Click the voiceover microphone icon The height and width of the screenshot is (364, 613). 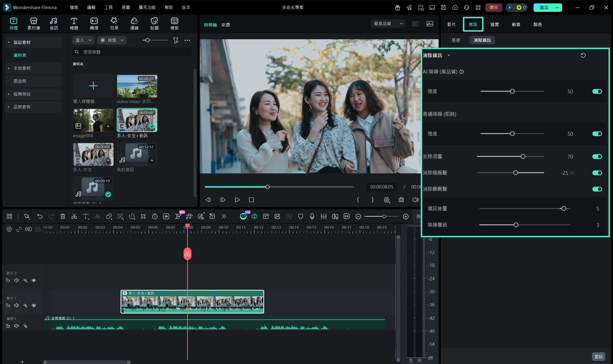click(312, 216)
